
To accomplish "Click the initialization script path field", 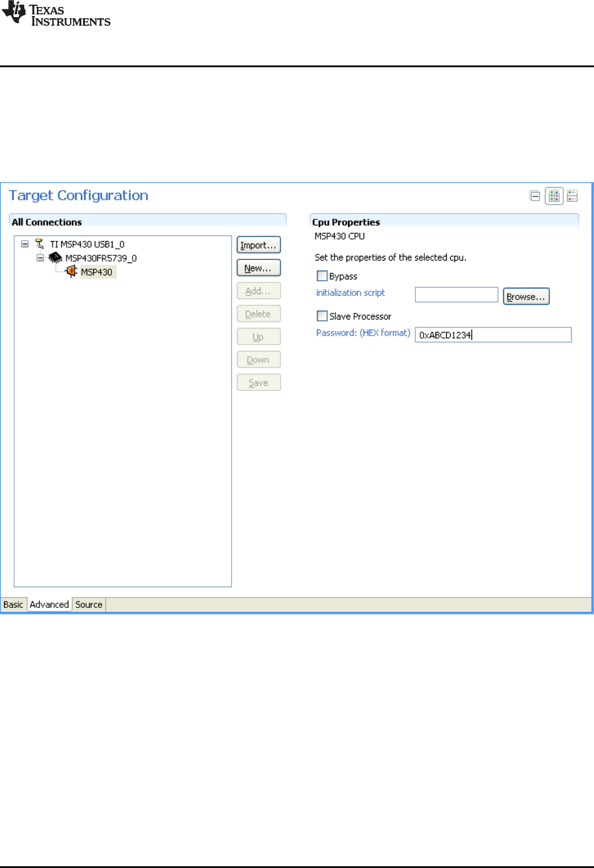I will [x=457, y=295].
